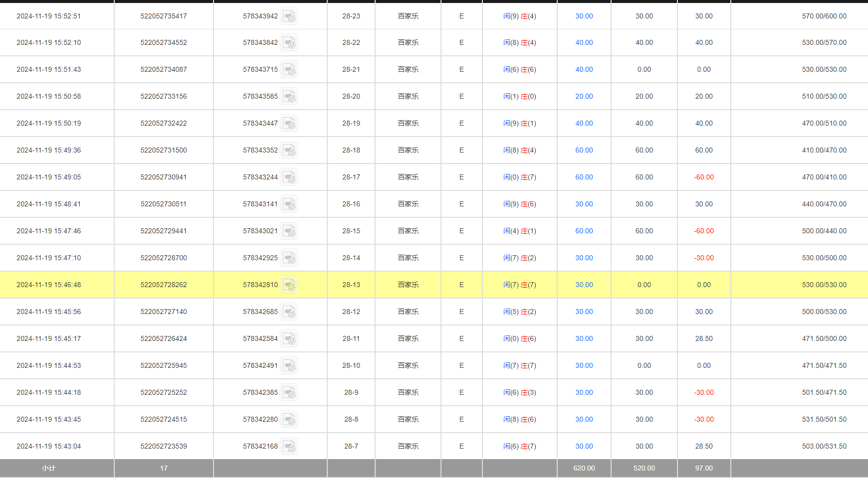The image size is (868, 478).
Task: Click blue 60.00 bet amount for 28-18
Action: click(584, 150)
